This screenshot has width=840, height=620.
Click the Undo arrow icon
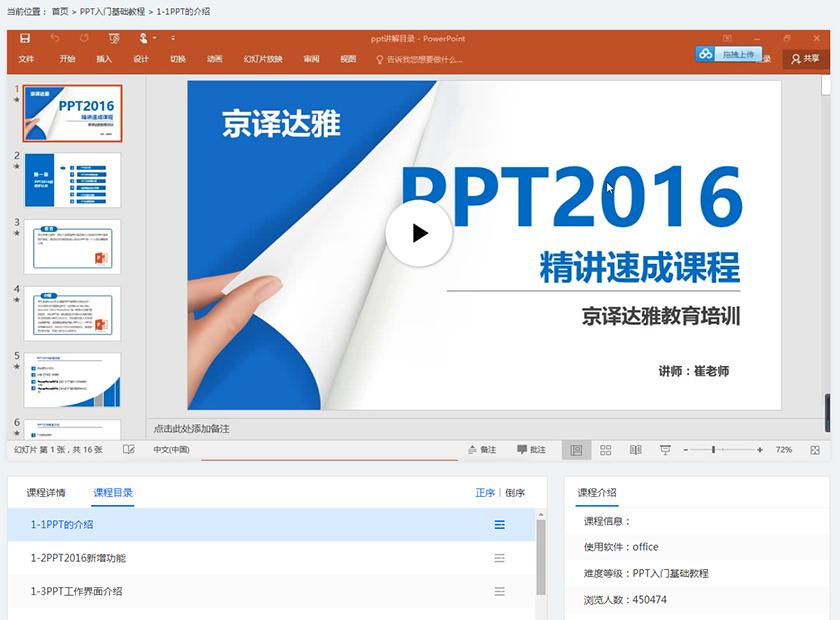[56, 40]
